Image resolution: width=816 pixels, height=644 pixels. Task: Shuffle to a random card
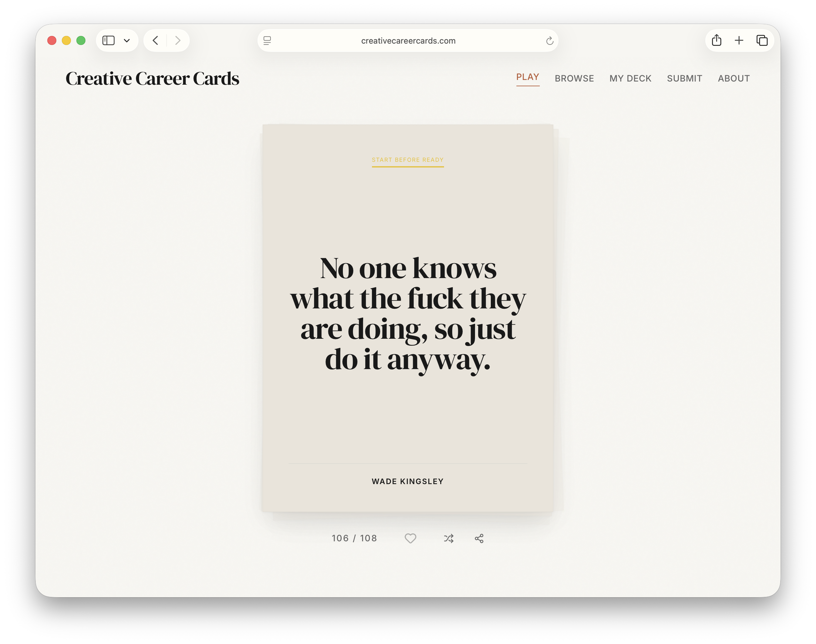[449, 538]
